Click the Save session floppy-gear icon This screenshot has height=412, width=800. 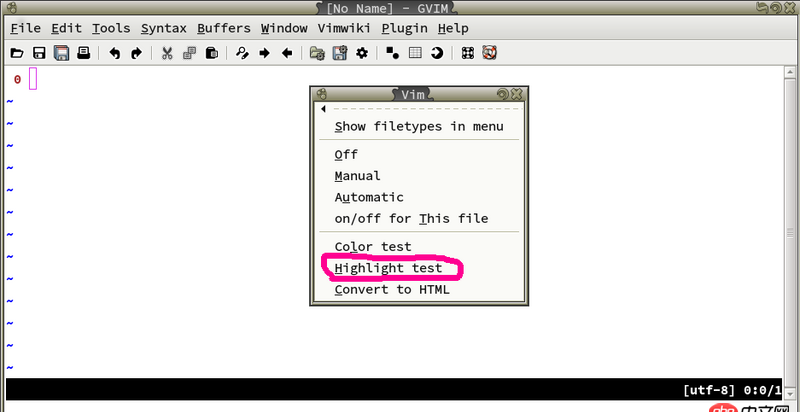point(340,53)
